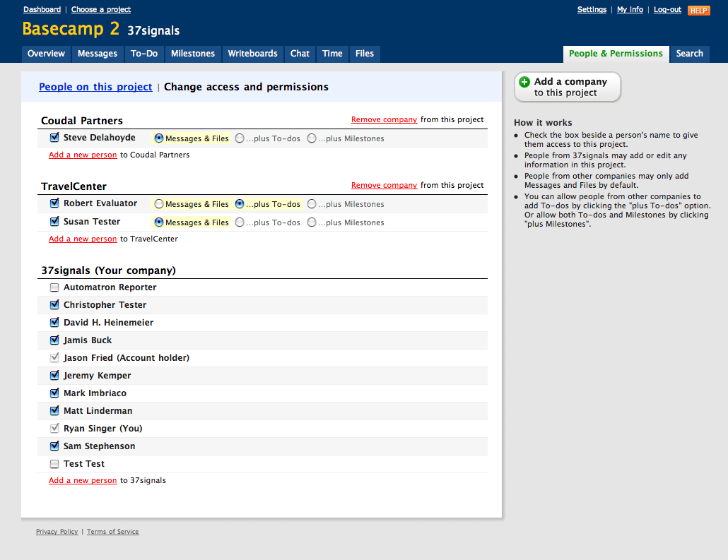
Task: Uncheck Steve Delahoyde's access checkbox
Action: [54, 137]
